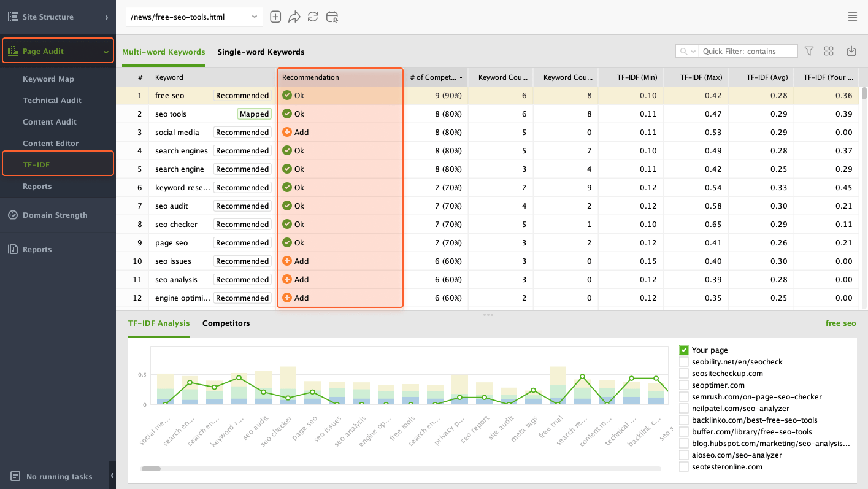Click the Add plus icon for engine optimi…

pos(286,298)
